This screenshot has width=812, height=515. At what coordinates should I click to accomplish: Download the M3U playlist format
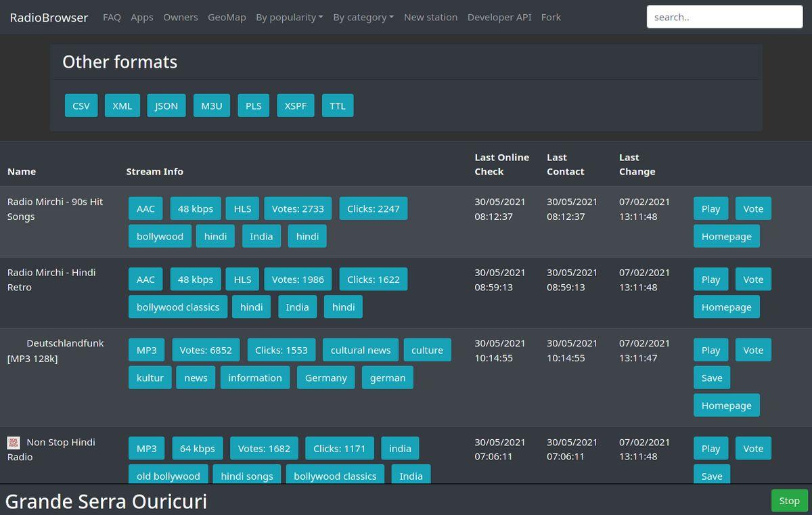coord(212,106)
